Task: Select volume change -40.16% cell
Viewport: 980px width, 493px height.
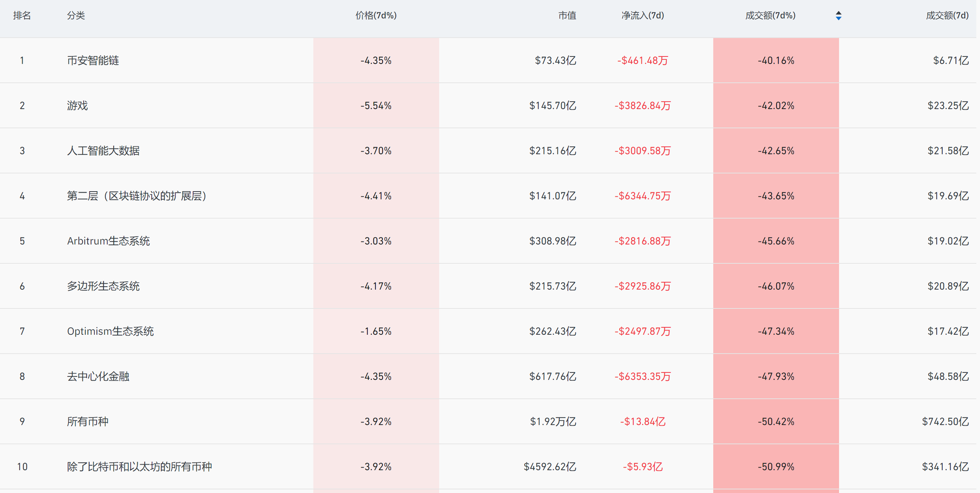Action: tap(776, 60)
